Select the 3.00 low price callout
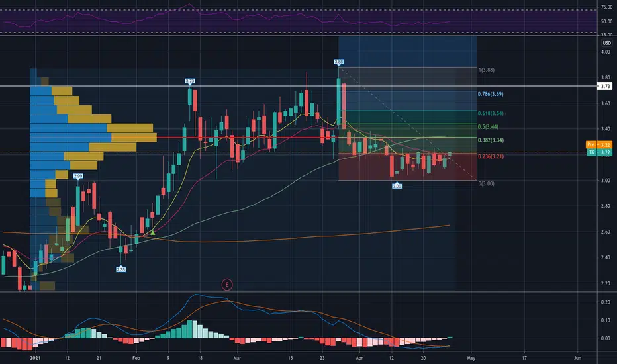Viewport: 617px width, 364px height. tap(397, 186)
